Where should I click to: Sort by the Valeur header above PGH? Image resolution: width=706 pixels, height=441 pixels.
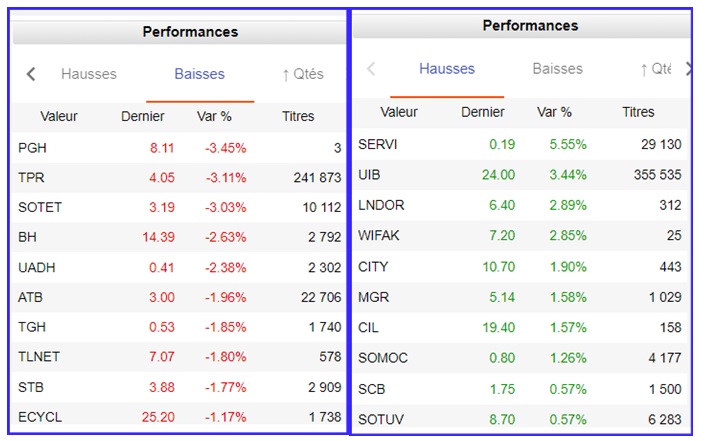(x=59, y=116)
